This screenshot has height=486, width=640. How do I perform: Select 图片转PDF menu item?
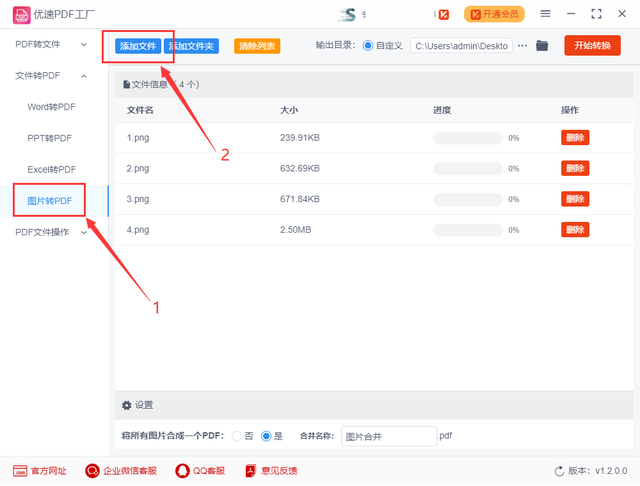49,201
